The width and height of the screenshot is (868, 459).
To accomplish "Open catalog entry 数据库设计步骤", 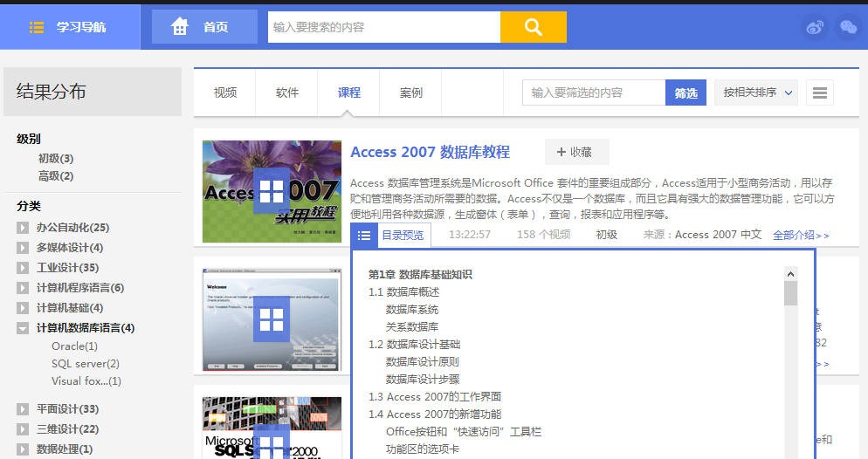I will click(x=423, y=380).
